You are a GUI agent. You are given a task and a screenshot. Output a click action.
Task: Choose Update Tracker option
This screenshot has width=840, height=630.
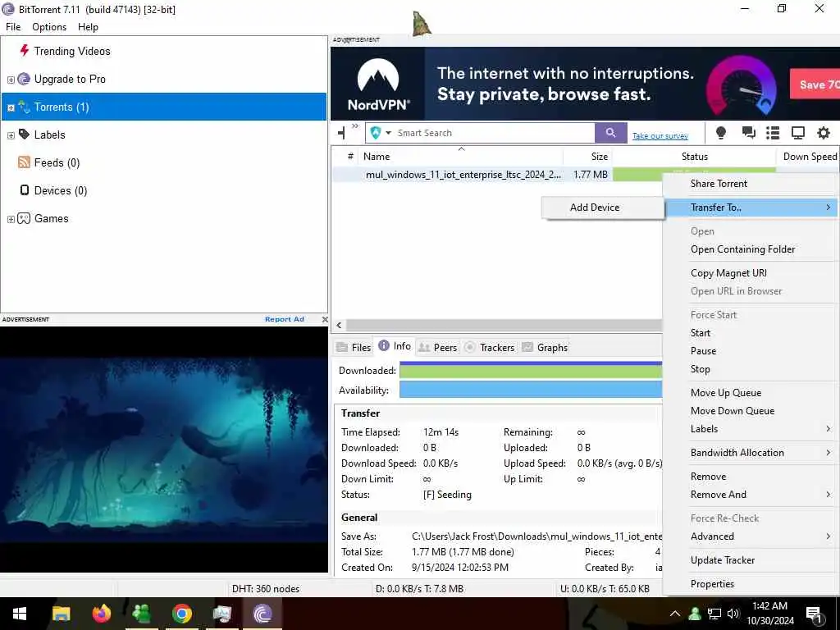point(751,559)
